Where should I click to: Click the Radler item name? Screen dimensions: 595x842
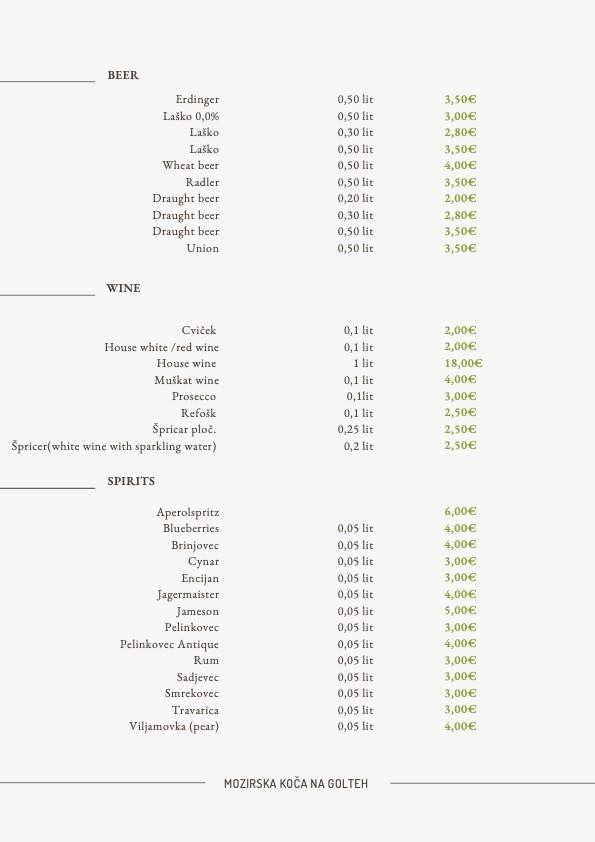[202, 183]
